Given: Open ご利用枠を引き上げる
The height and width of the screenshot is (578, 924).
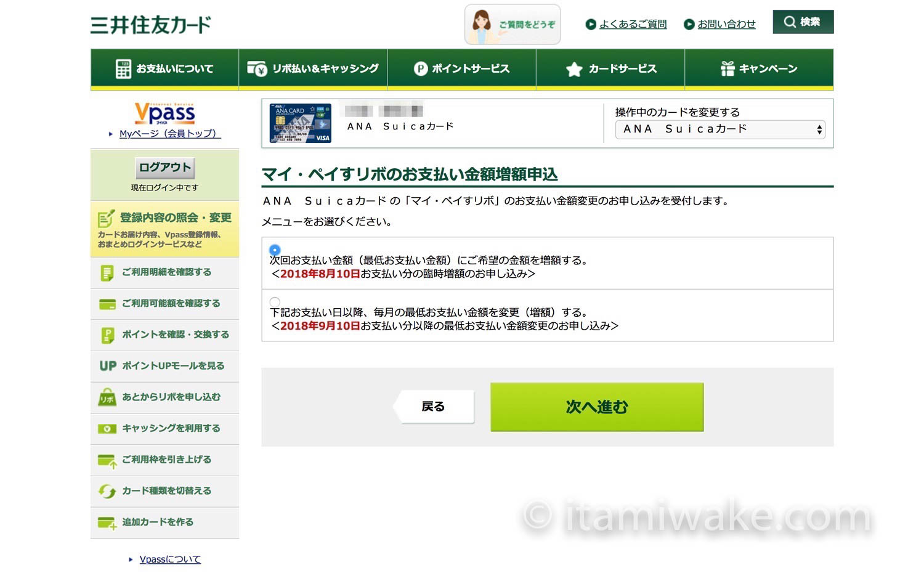Looking at the screenshot, I should [164, 460].
